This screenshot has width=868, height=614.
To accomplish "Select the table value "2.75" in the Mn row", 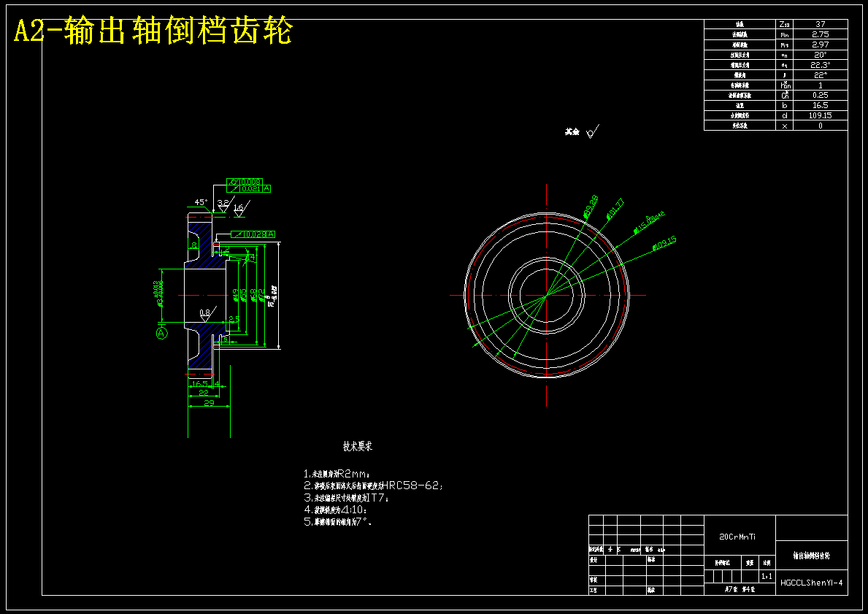I will (x=821, y=34).
